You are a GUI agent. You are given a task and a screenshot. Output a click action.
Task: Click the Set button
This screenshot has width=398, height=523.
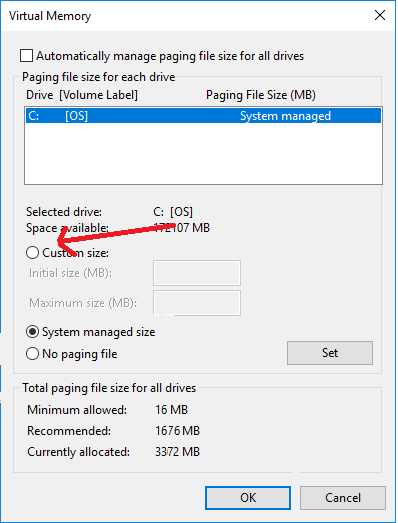(x=330, y=353)
